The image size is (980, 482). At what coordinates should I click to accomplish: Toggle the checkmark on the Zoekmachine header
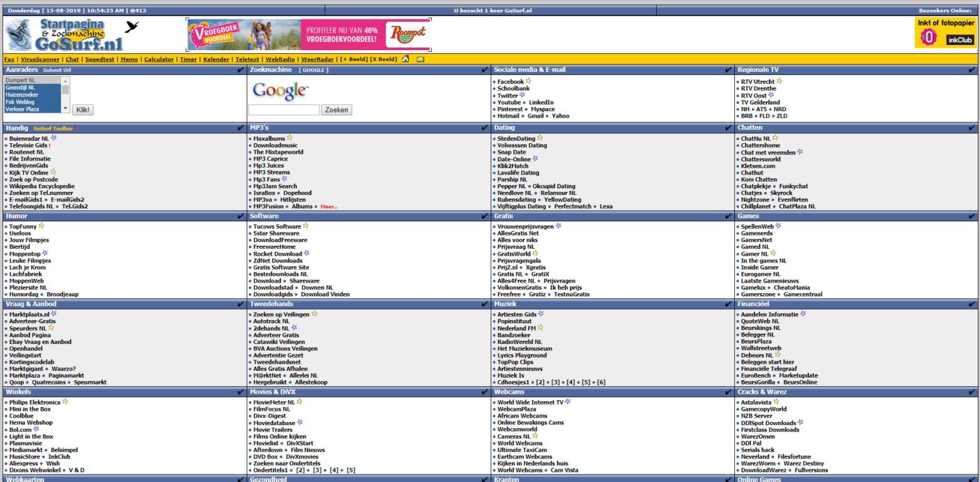pos(485,70)
